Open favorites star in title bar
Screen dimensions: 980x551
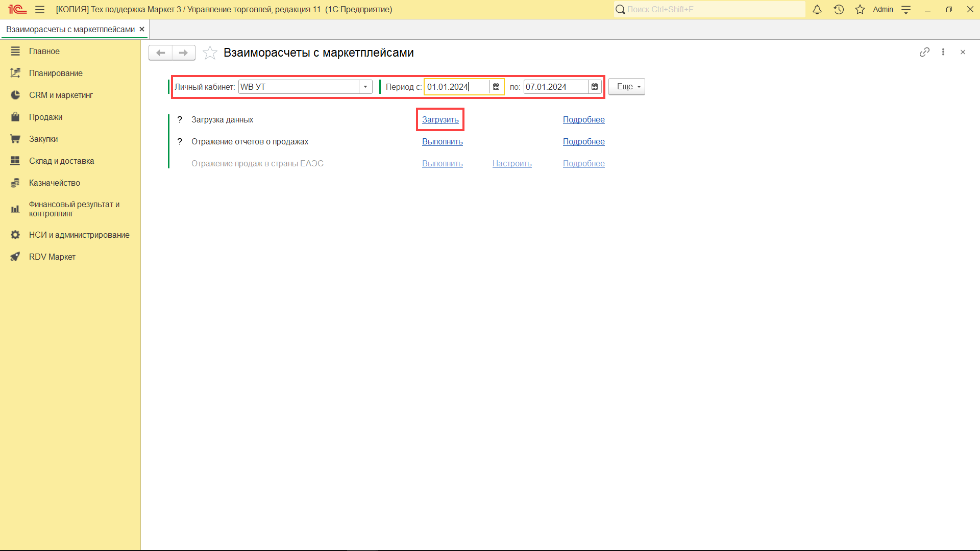click(x=860, y=10)
